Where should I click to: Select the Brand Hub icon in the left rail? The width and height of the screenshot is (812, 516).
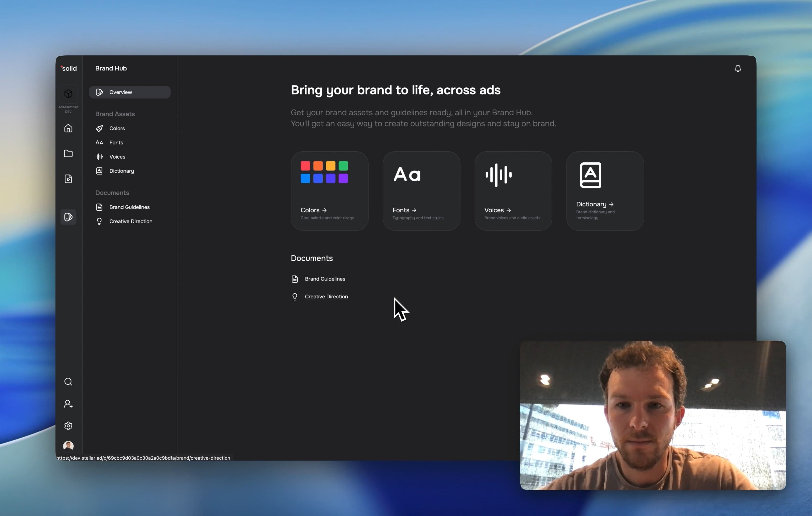click(68, 217)
